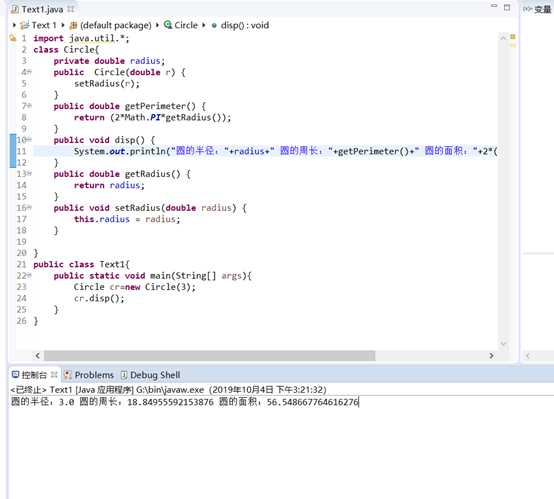Screen dimensions: 554x499
Task: Click the Debug Shell tab icon
Action: [x=124, y=375]
